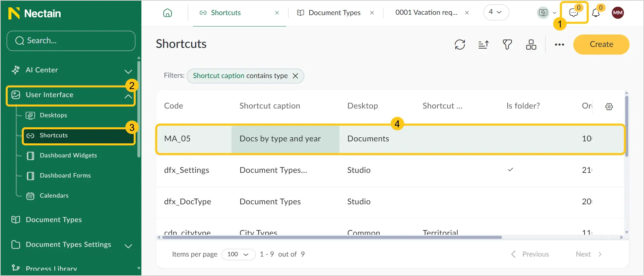The width and height of the screenshot is (644, 276).
Task: Open Process Library in the sidebar
Action: pyautogui.click(x=51, y=269)
